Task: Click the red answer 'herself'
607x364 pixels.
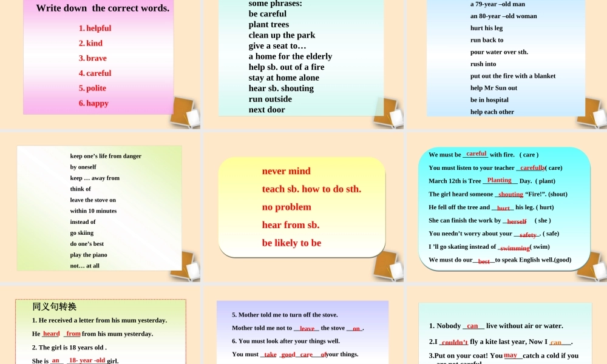Action: coord(517,221)
